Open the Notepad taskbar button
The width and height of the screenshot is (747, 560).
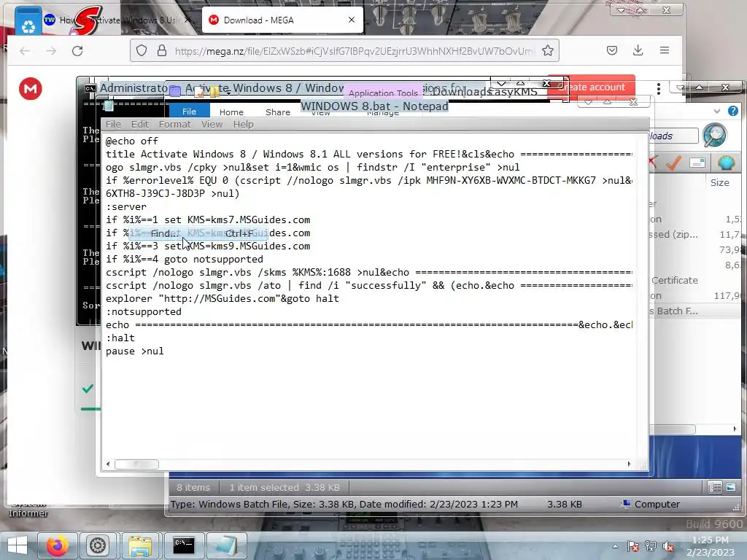click(226, 545)
